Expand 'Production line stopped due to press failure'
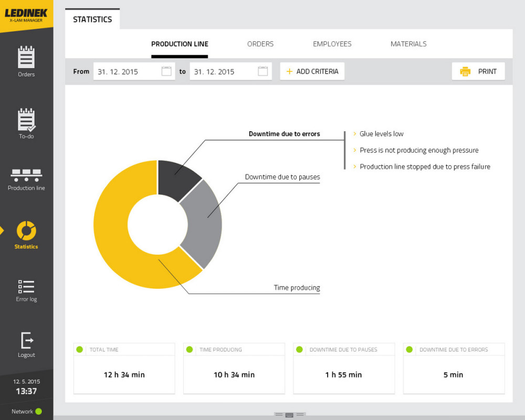This screenshot has height=420, width=525. point(424,166)
